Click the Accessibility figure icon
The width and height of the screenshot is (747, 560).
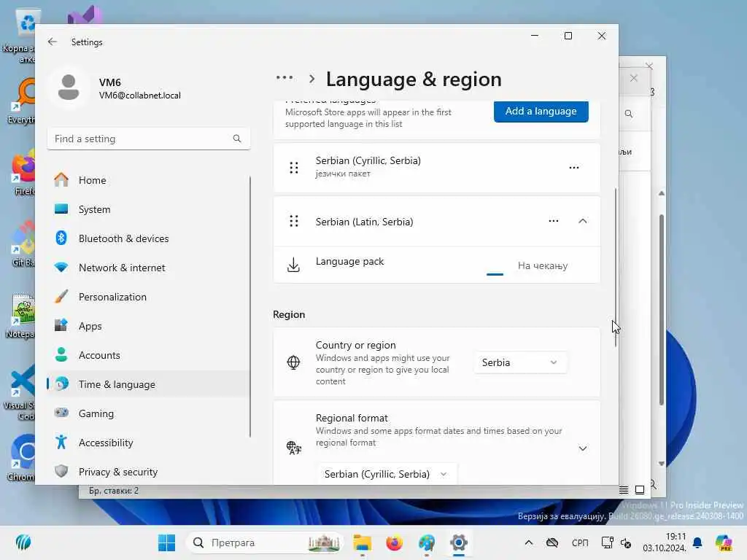point(61,443)
